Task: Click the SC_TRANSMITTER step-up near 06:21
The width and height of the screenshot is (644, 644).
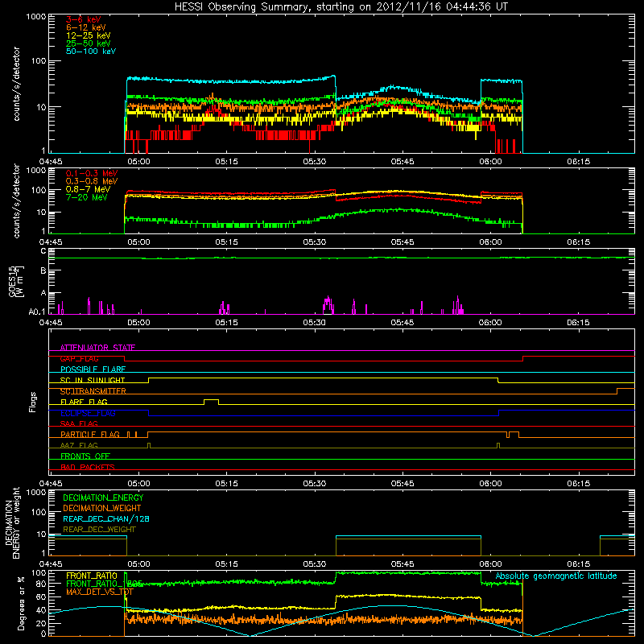Action: (x=617, y=391)
